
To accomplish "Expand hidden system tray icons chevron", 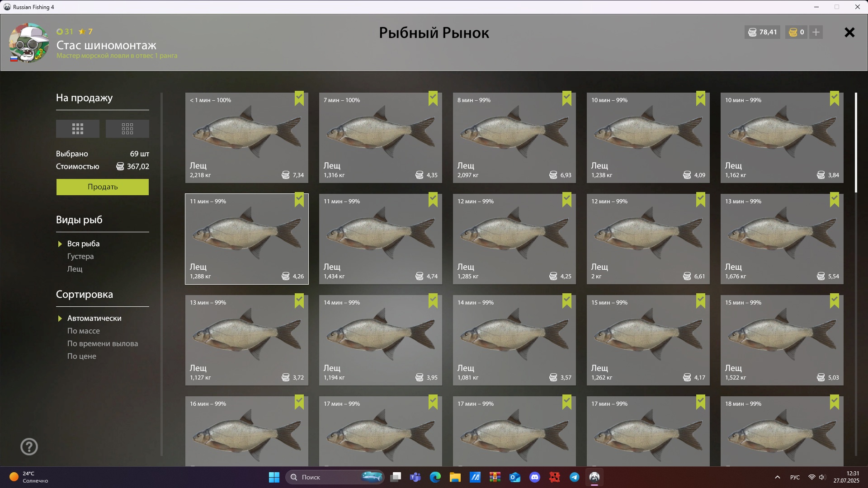I will (x=778, y=477).
